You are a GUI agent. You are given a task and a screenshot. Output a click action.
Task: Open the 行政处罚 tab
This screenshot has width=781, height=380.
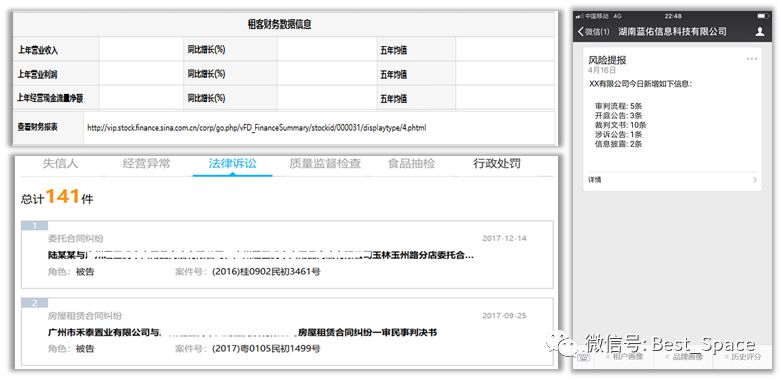pyautogui.click(x=497, y=163)
